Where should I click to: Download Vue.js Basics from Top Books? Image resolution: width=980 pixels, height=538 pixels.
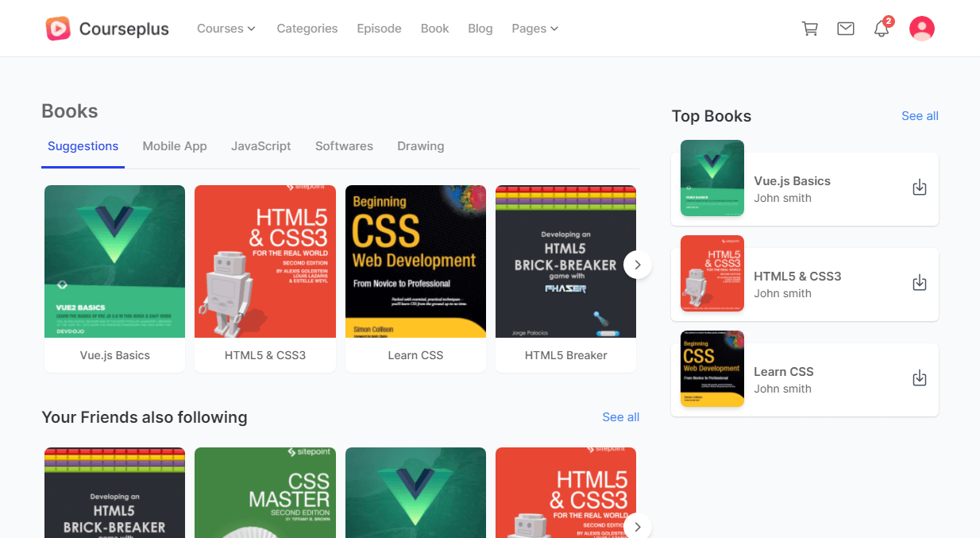pos(919,188)
